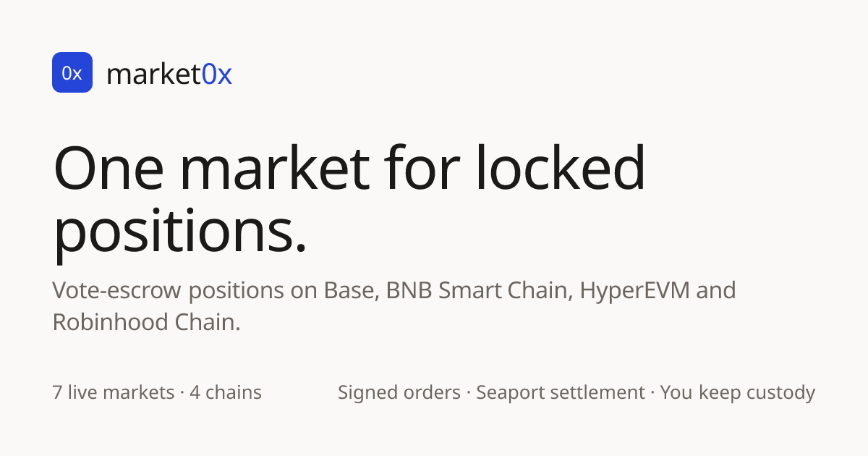The height and width of the screenshot is (456, 868).
Task: Click the market0x wordmark
Action: pos(169,74)
